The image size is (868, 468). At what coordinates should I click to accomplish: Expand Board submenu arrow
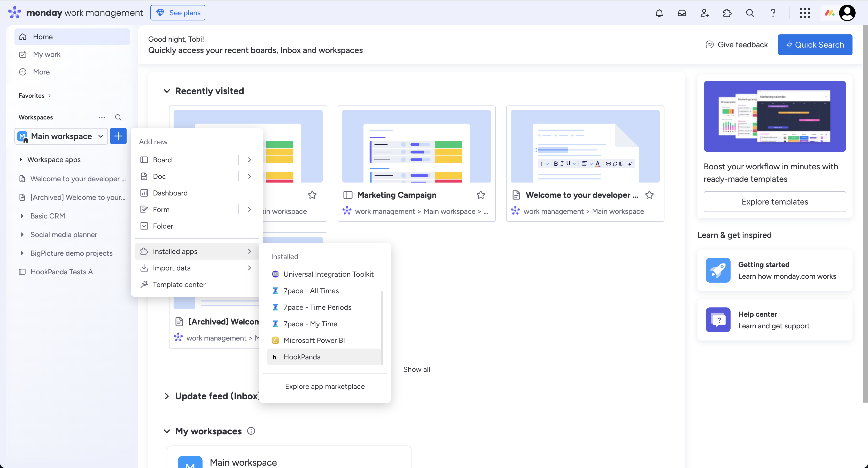click(249, 160)
